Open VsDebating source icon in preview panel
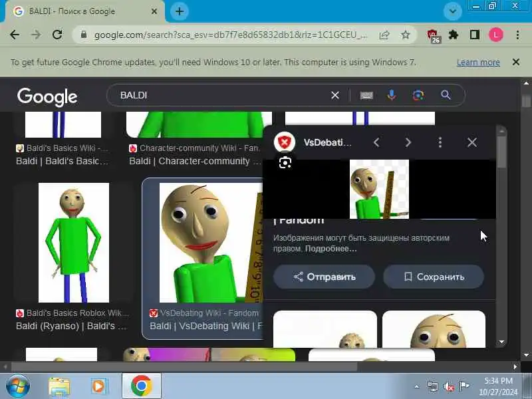The height and width of the screenshot is (399, 532). (285, 142)
